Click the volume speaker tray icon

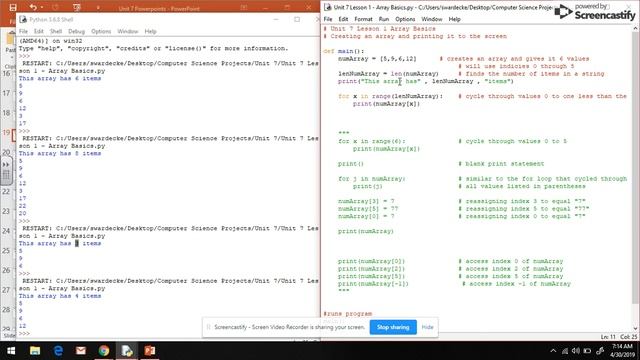coord(576,351)
